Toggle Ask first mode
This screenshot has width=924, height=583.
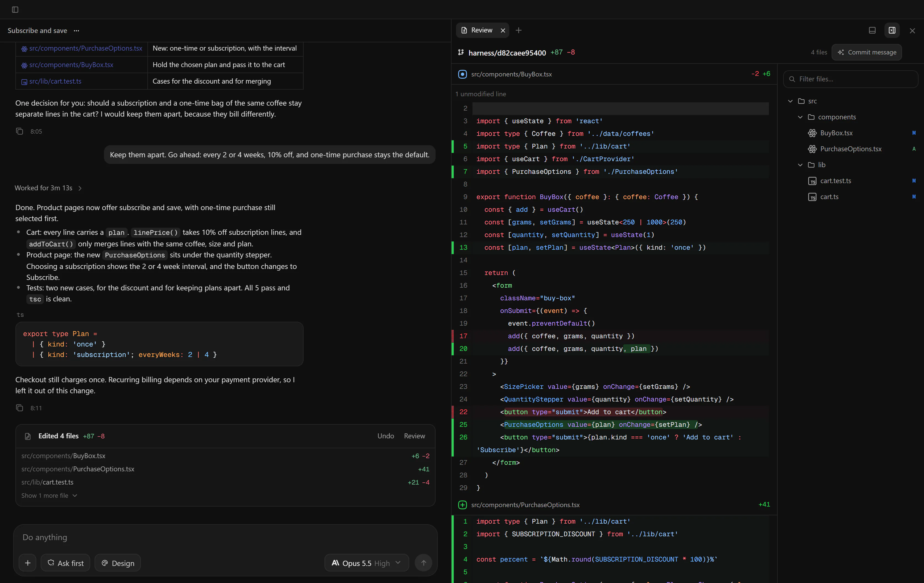[66, 563]
